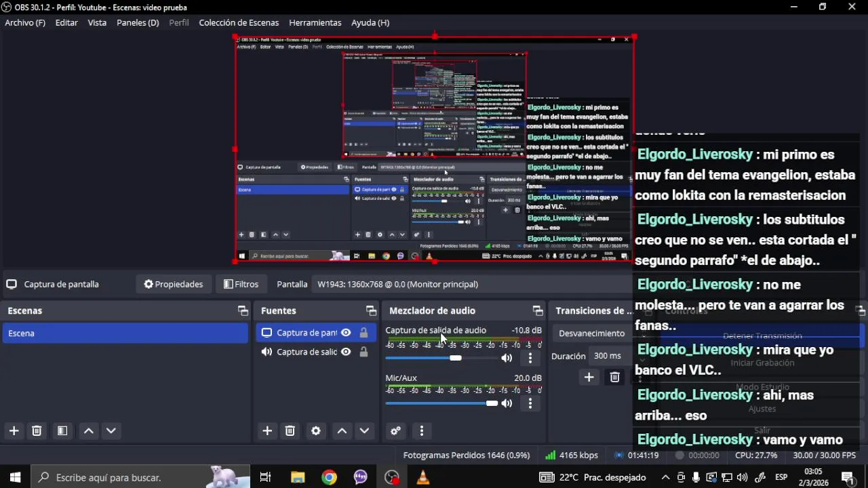Open the Vista menu
868x488 pixels.
[97, 22]
